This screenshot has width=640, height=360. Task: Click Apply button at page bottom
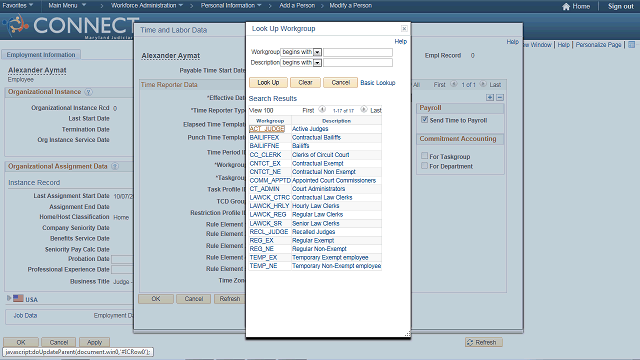point(94,342)
